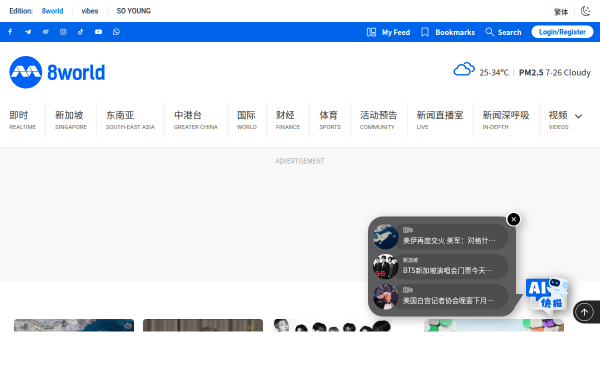Open the aerial map article thumbnail
This screenshot has height=375, width=600.
click(74, 325)
